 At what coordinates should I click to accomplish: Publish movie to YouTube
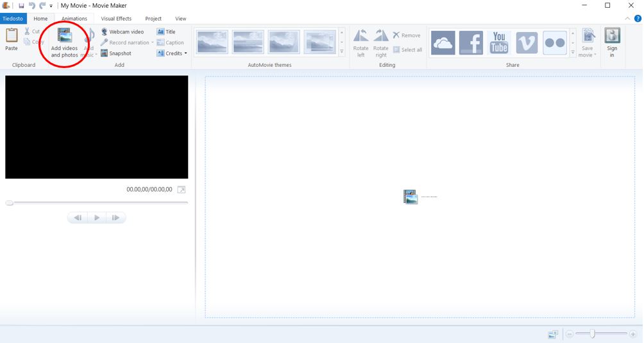coord(499,42)
